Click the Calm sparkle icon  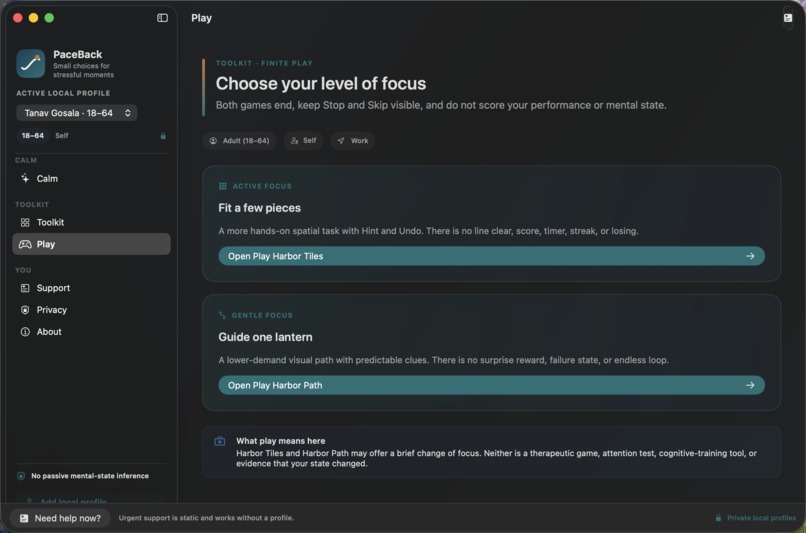tap(25, 178)
